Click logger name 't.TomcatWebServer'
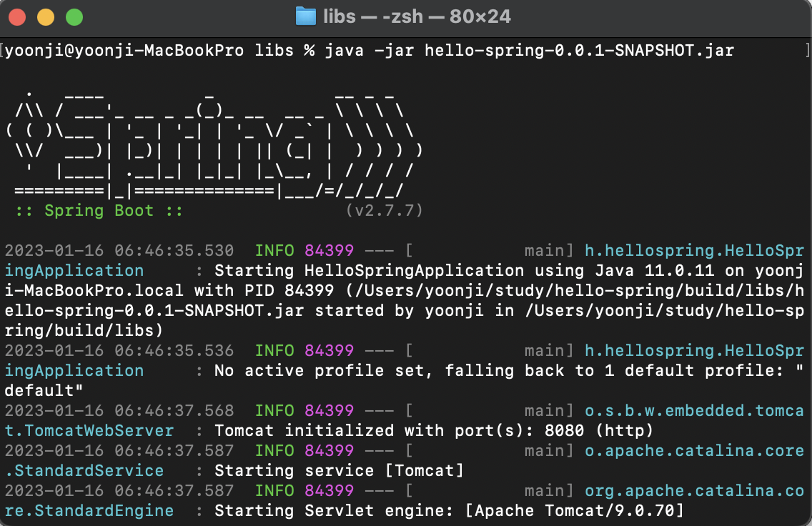This screenshot has height=526, width=812. point(89,431)
